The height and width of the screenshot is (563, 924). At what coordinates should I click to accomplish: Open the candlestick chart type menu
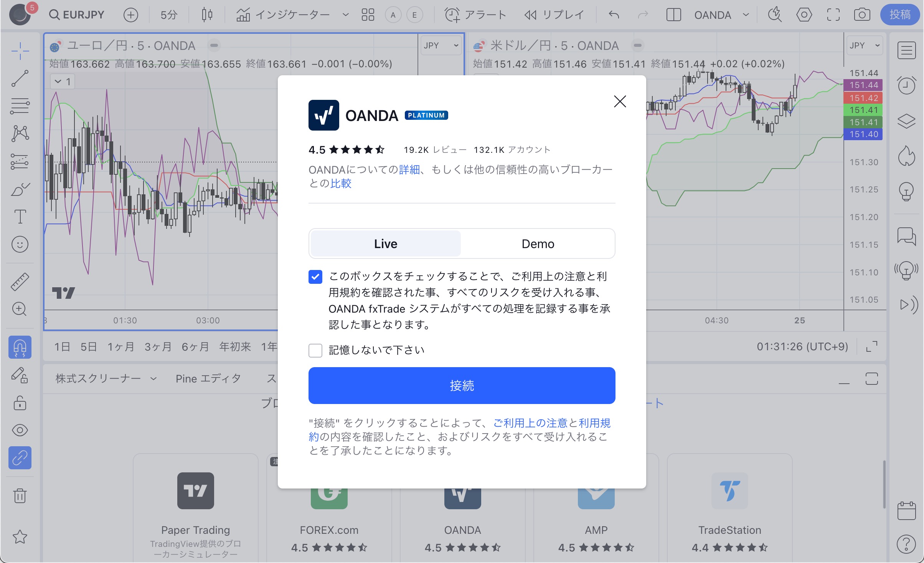click(x=207, y=15)
